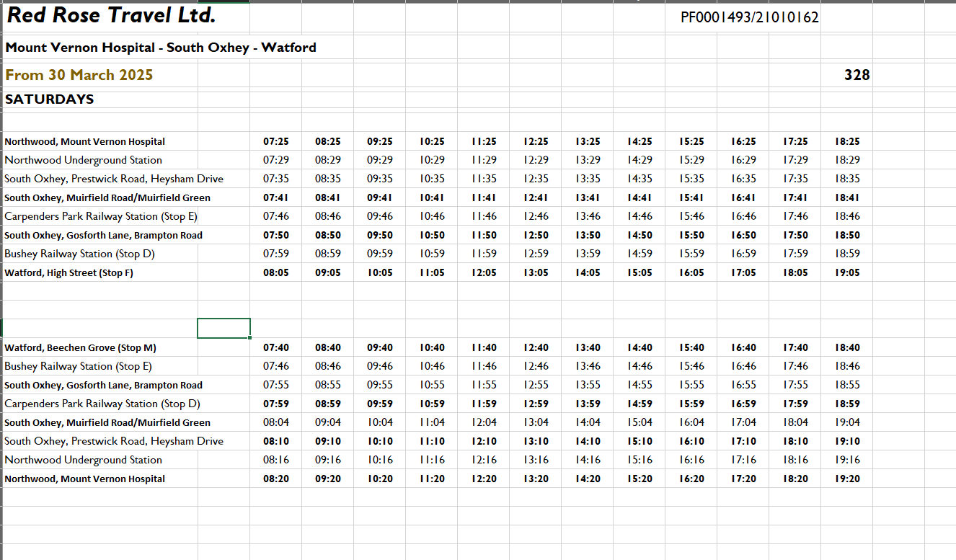The image size is (956, 560).
Task: Select the Red Rose Travel Ltd. title cell
Action: (x=111, y=15)
